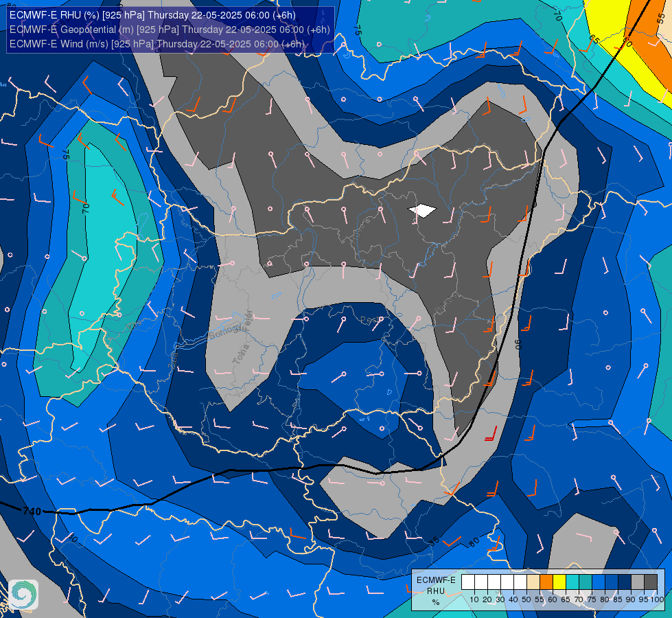
Task: Click the legend tick label 40
Action: pyautogui.click(x=513, y=599)
